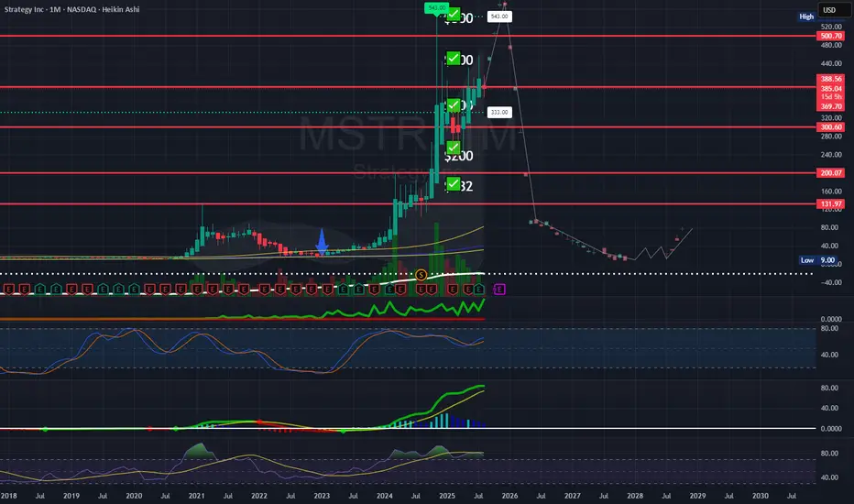The image size is (854, 504).
Task: Click the checkmark icon above the $200 label
Action: click(x=454, y=148)
